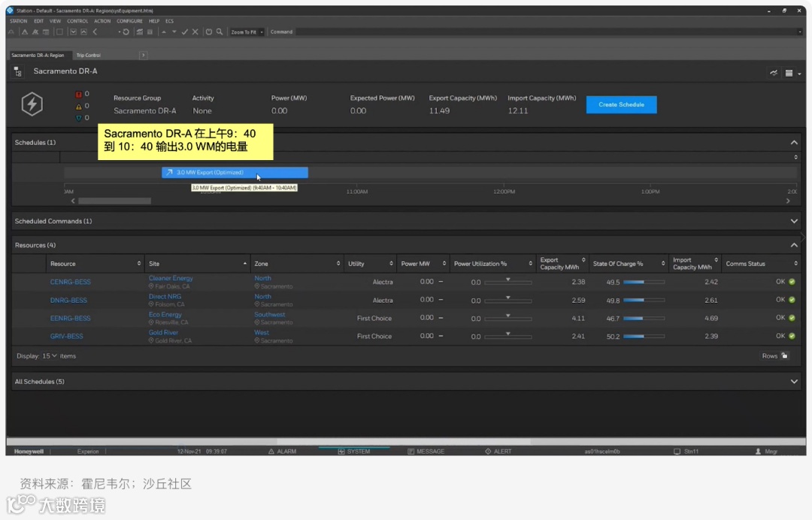Expand the Scheduled Commands (1) section
Image resolution: width=812 pixels, height=520 pixels.
pos(794,221)
